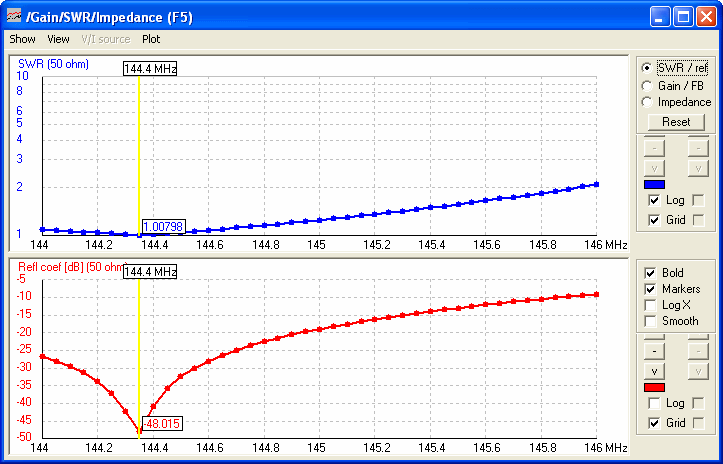723x464 pixels.
Task: Uncheck Grid below the blue swatch
Action: click(654, 220)
